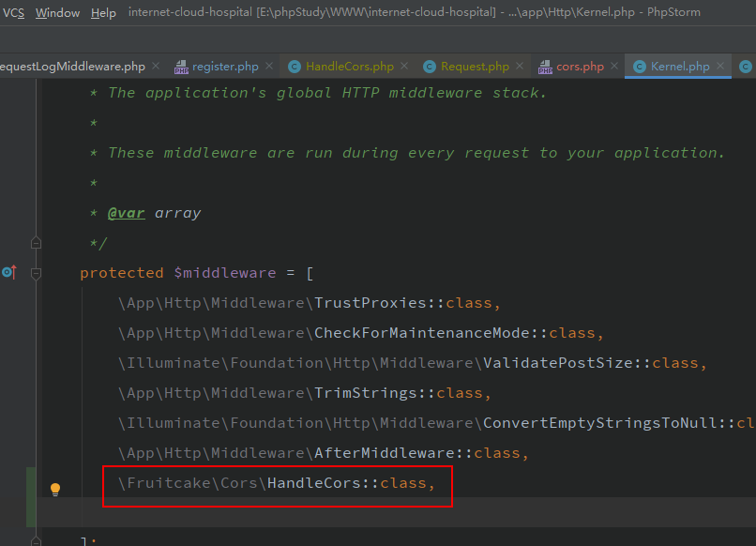This screenshot has height=546, width=756.
Task: Click the class icon on Request.php tab
Action: coord(430,67)
